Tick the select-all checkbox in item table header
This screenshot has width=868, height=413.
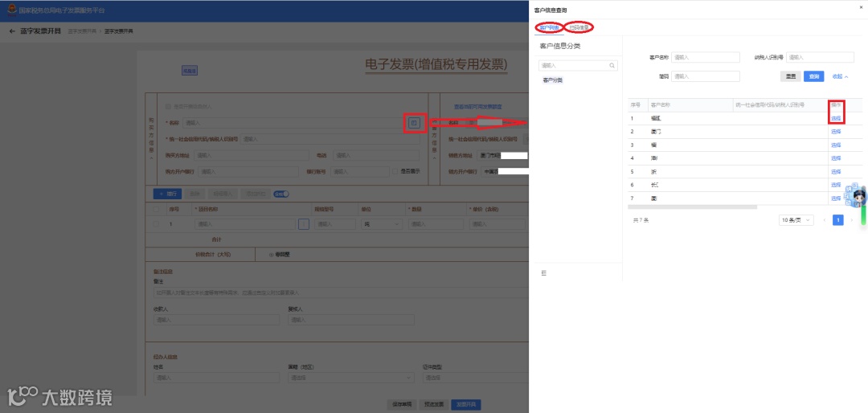[x=156, y=209]
